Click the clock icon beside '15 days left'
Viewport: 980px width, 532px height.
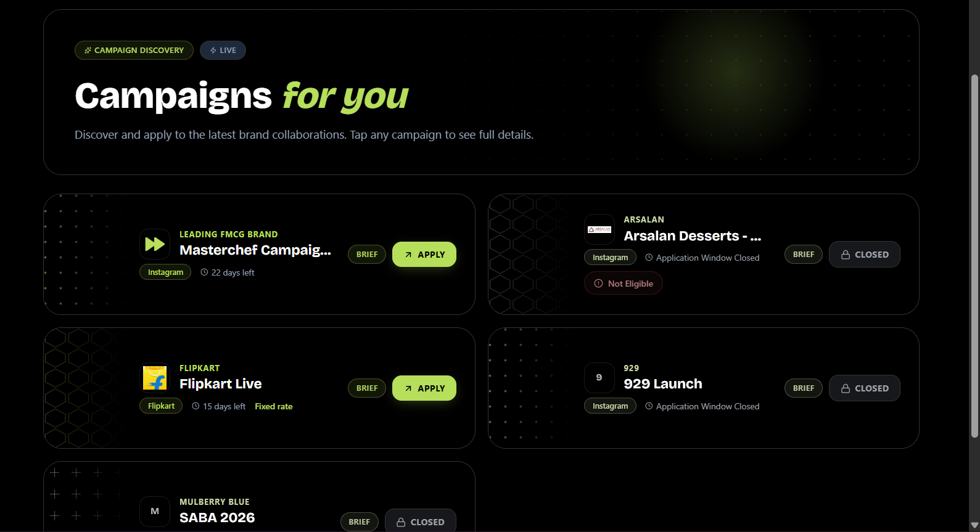[x=196, y=406]
